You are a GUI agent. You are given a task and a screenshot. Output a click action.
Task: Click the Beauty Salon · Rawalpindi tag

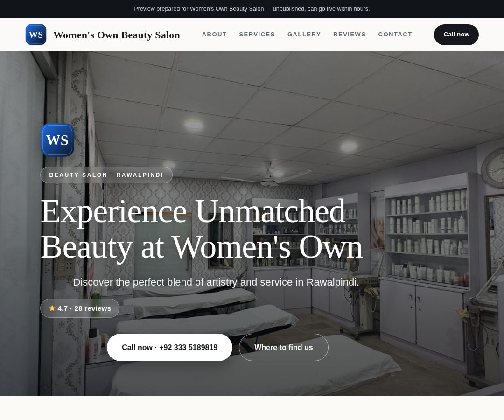[106, 175]
